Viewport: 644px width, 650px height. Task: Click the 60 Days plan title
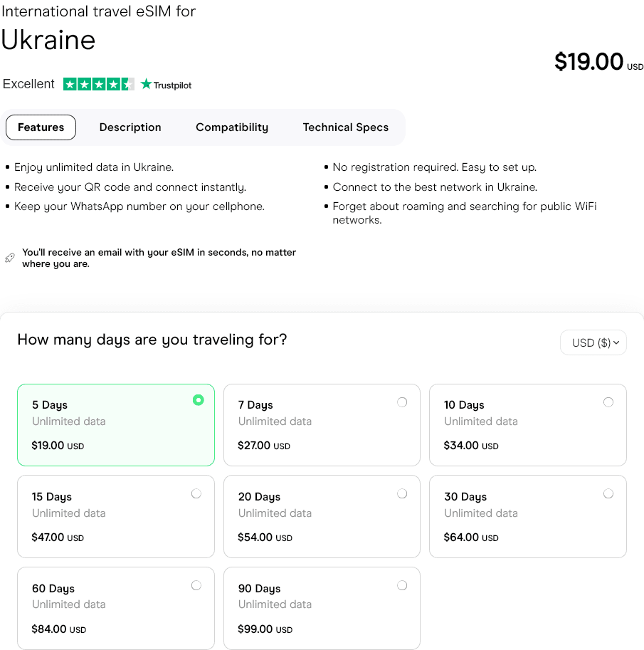53,589
